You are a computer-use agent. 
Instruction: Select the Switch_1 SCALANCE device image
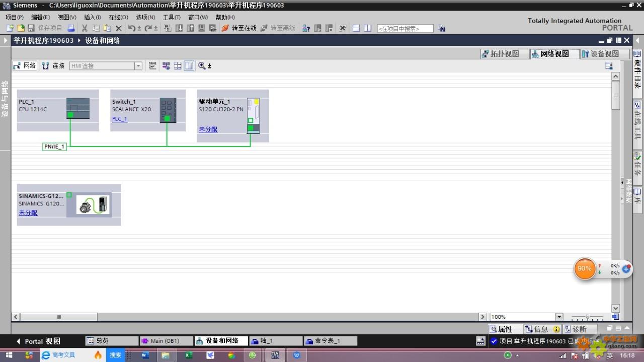tap(168, 110)
